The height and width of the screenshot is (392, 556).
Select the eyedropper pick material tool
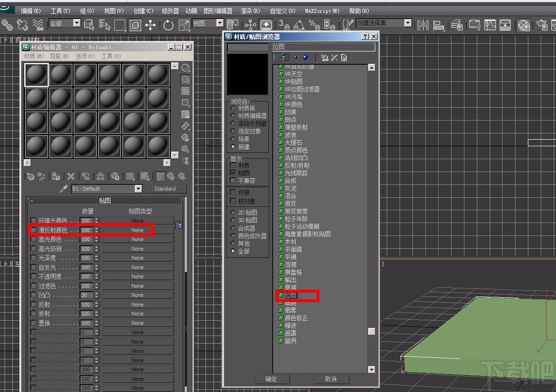63,189
